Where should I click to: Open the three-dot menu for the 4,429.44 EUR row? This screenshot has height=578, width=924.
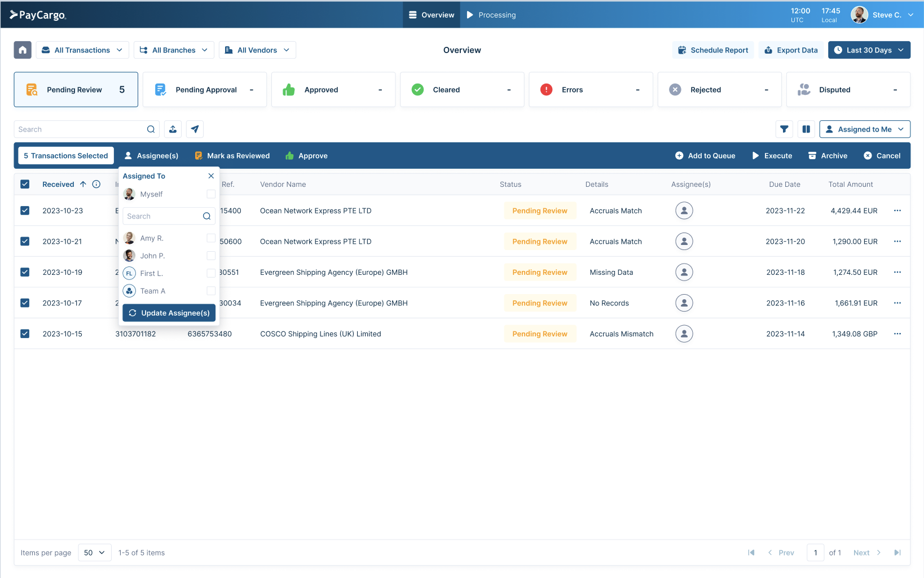click(x=897, y=211)
